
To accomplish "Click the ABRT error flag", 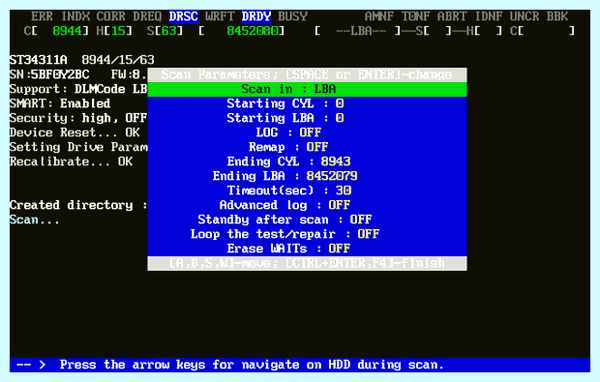I will pyautogui.click(x=452, y=17).
